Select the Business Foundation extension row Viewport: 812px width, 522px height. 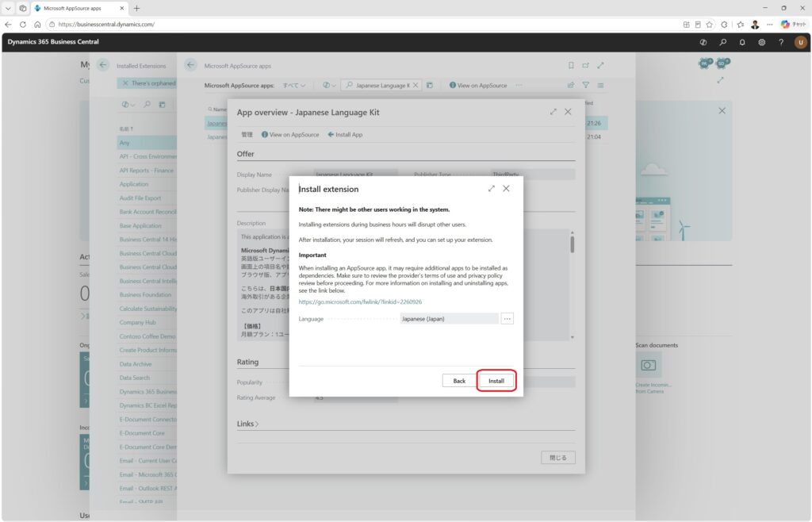click(x=147, y=294)
